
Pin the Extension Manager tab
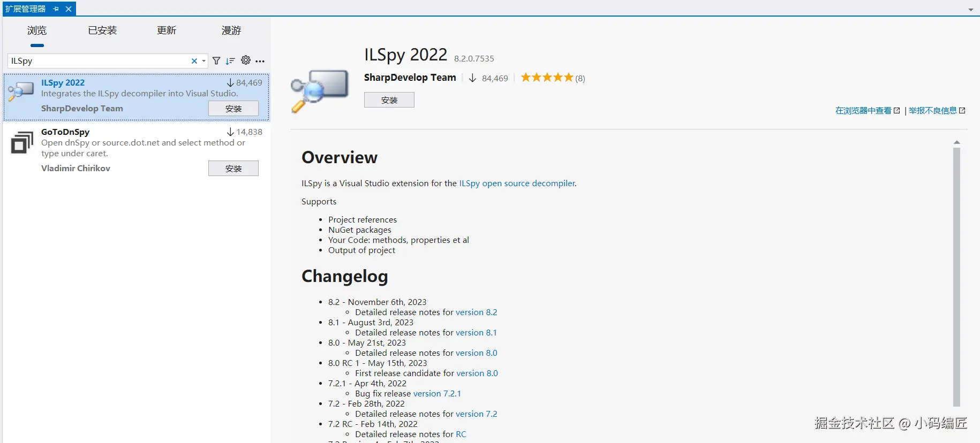56,9
